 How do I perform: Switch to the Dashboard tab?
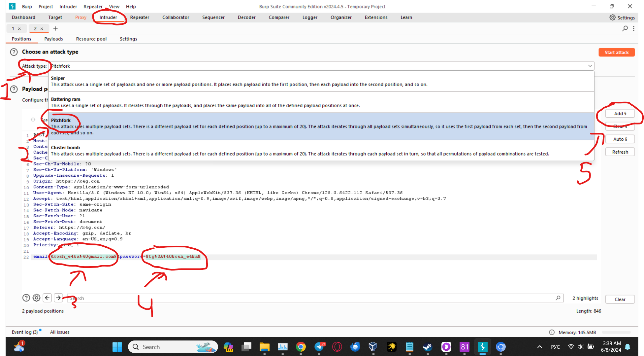coord(23,18)
